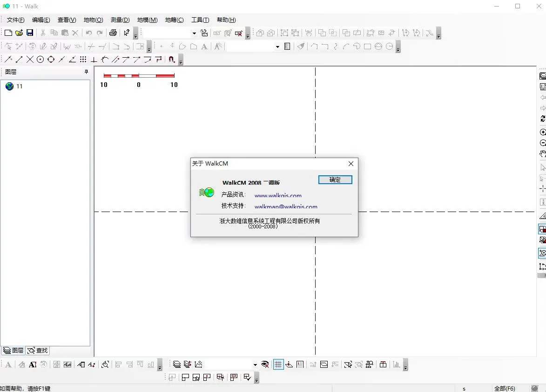The height and width of the screenshot is (392, 546).
Task: Select the parallel lines snap tool
Action: coord(115,60)
